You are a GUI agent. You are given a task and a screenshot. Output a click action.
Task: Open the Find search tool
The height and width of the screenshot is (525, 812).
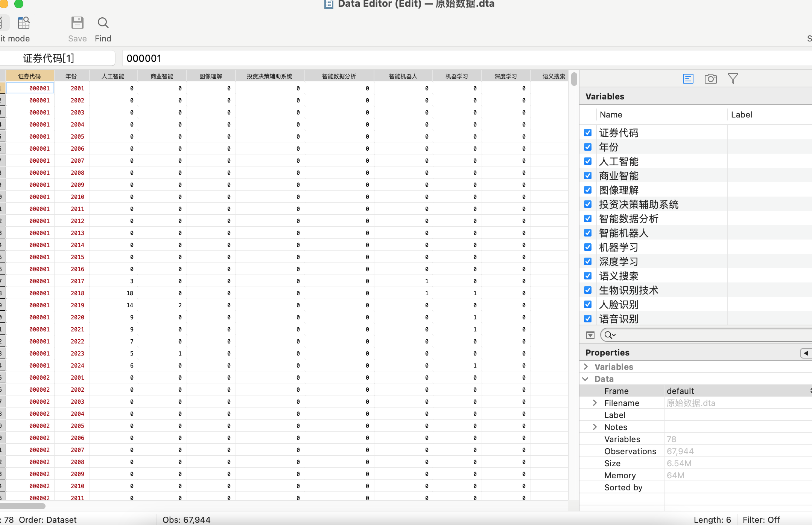103,23
